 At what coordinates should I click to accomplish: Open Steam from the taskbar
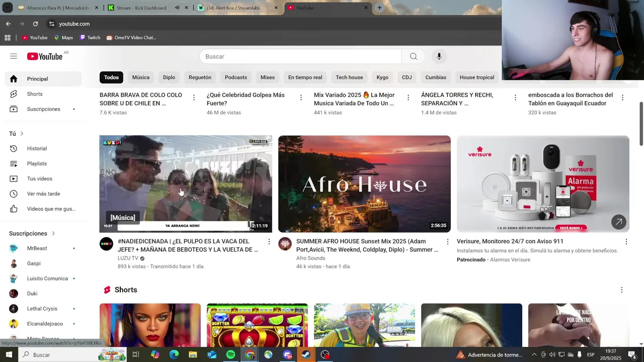tap(306, 355)
